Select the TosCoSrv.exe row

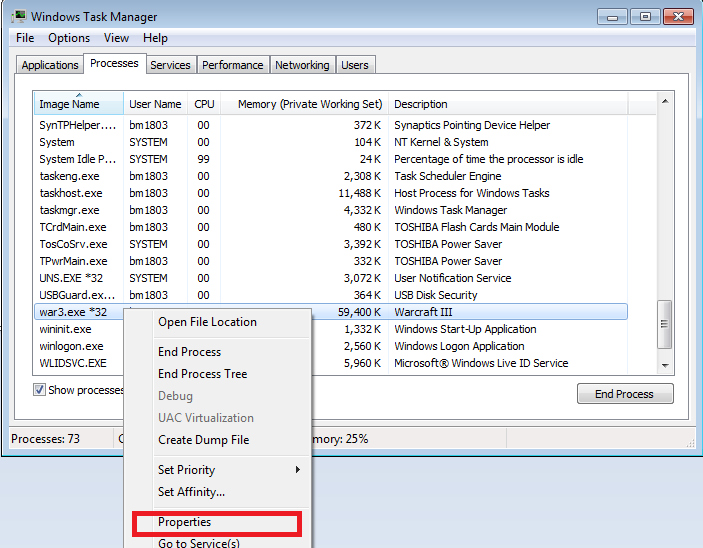[331, 244]
